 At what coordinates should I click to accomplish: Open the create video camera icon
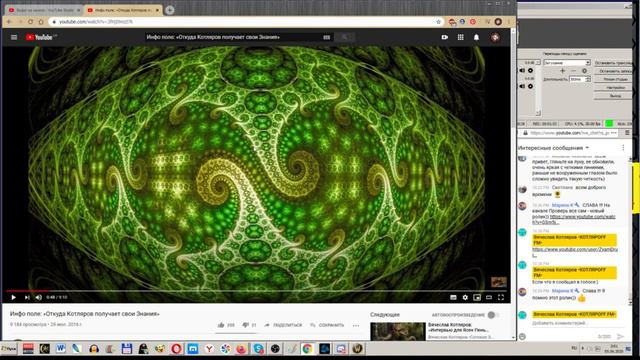tap(444, 37)
